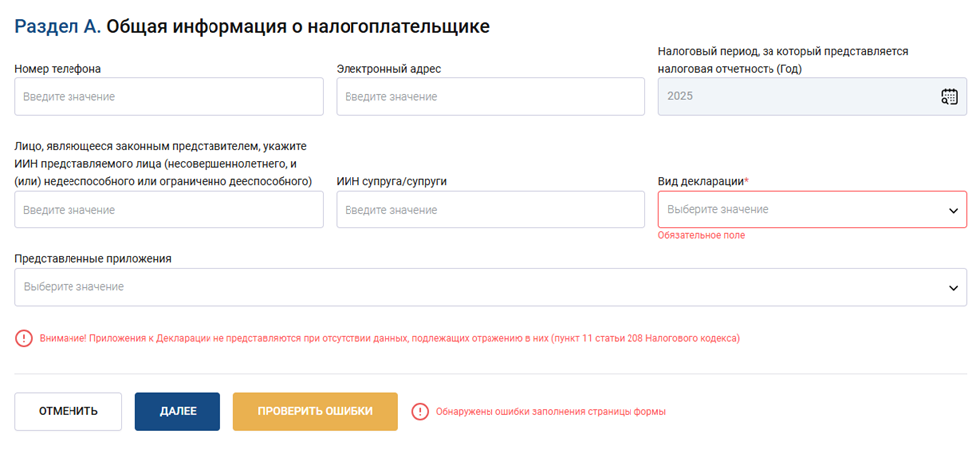Open the 'Представленные приложения' select field
This screenshot has width=980, height=450.
(477, 287)
